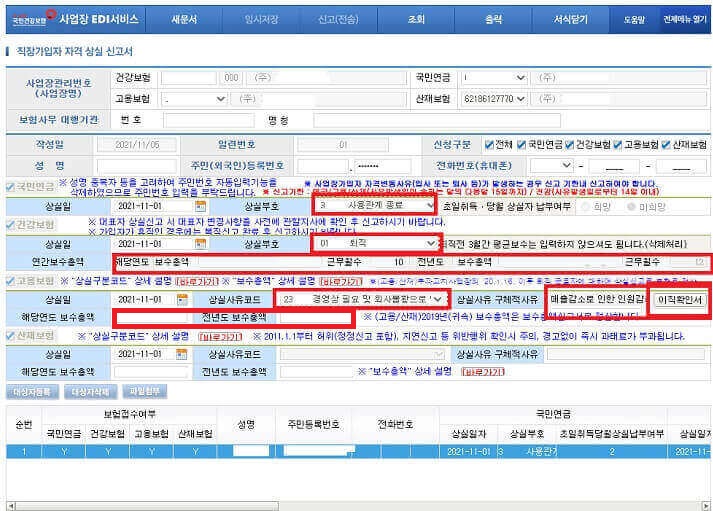Open 고용보험 상실사유코드 dropdown showing 23

[x=360, y=299]
